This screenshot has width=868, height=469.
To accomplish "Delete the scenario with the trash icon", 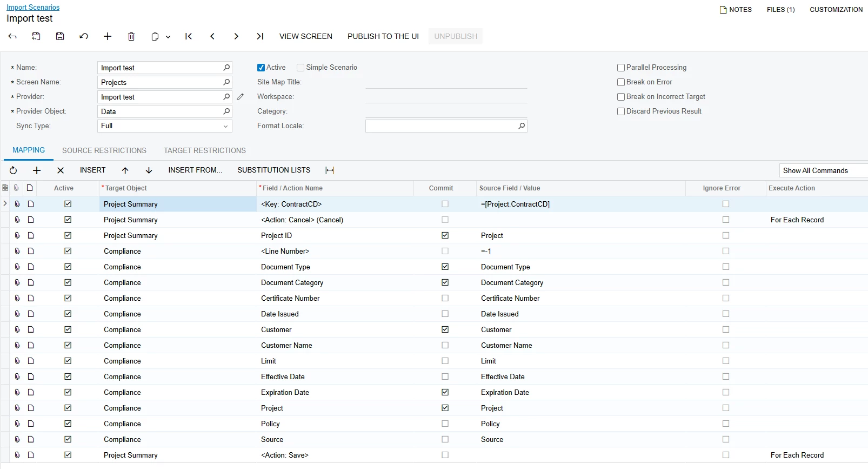I will point(131,36).
